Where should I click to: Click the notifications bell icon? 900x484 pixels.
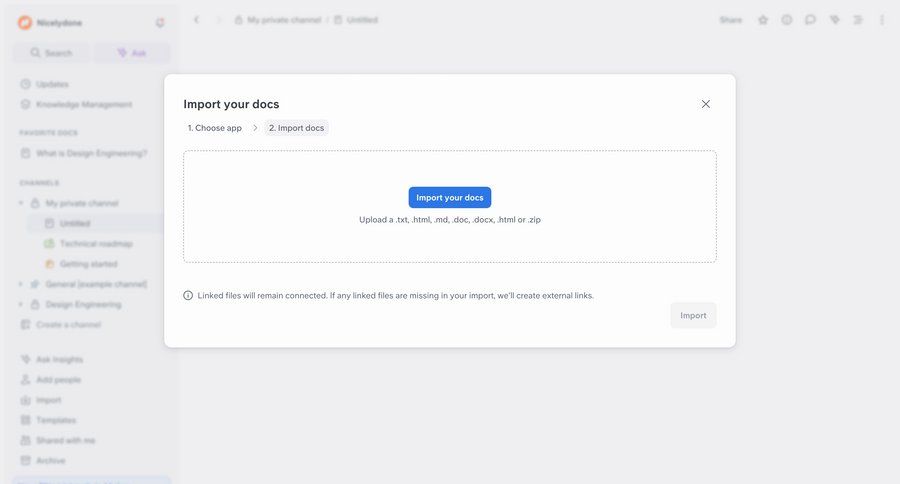coord(160,22)
